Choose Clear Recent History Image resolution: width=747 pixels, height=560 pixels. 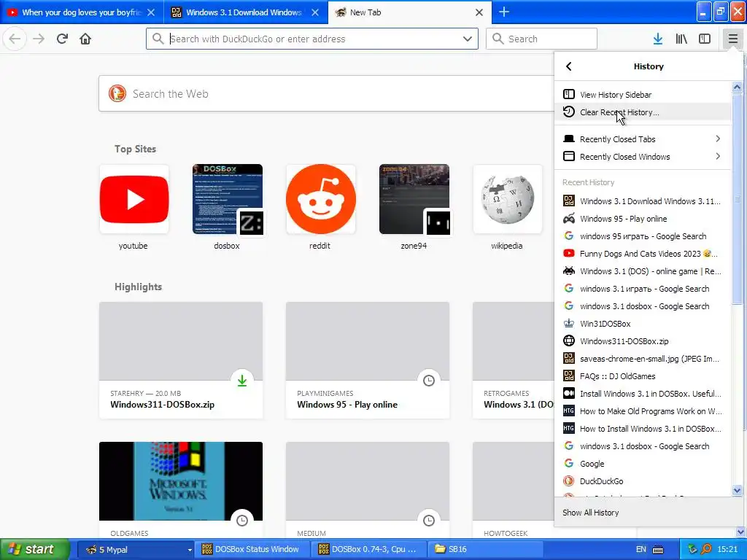(x=642, y=112)
